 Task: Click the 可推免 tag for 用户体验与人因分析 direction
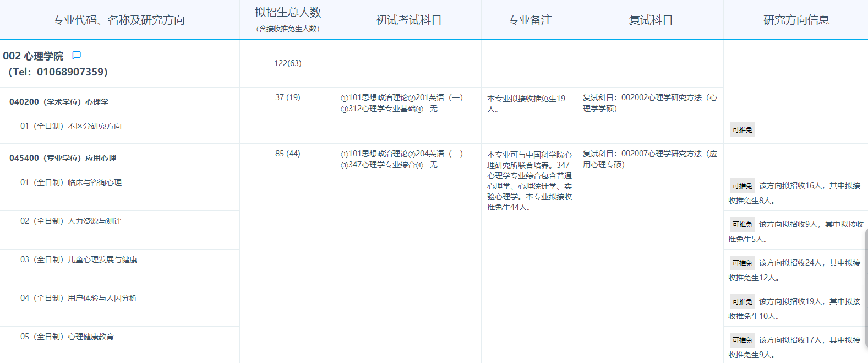(742, 302)
